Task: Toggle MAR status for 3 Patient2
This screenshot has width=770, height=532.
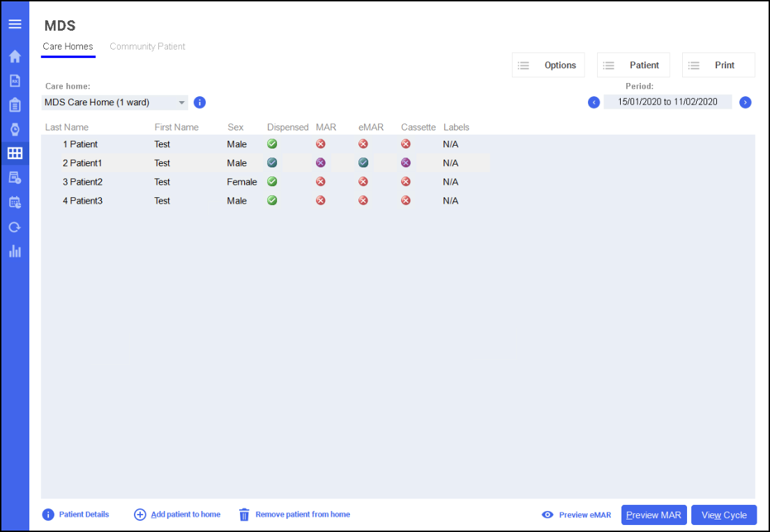Action: point(321,182)
